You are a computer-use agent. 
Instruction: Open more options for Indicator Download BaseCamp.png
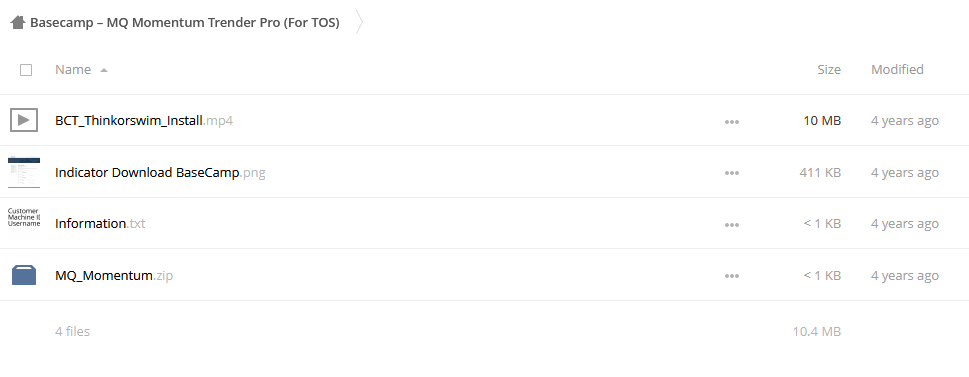pyautogui.click(x=732, y=173)
